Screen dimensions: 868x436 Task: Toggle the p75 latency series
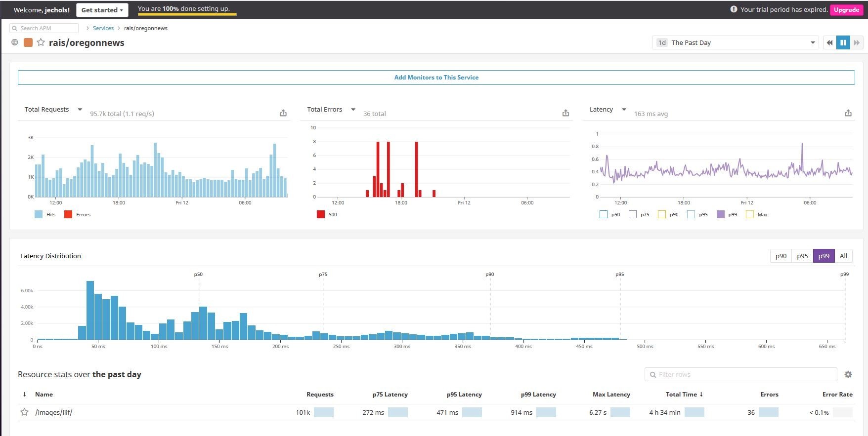(x=633, y=214)
